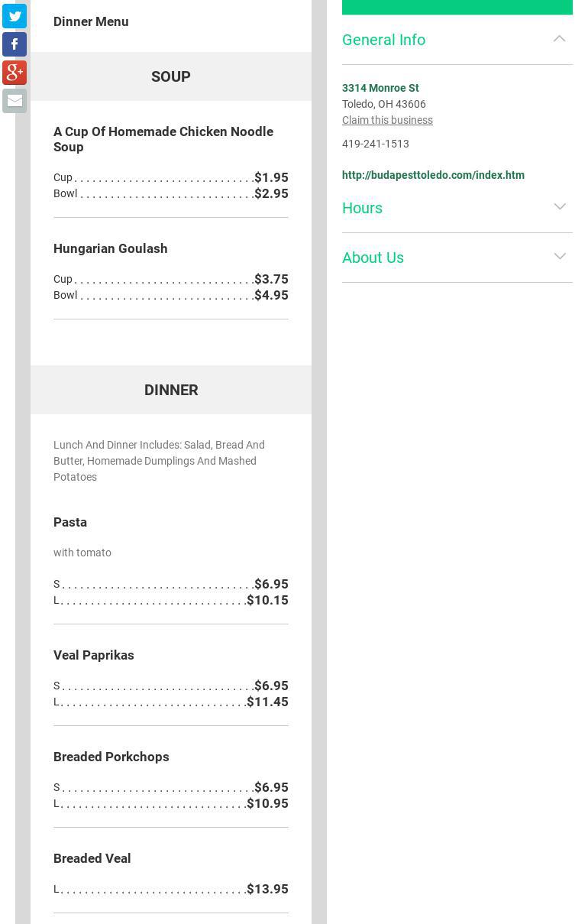
Task: Expand the Hours section
Action: (x=559, y=207)
